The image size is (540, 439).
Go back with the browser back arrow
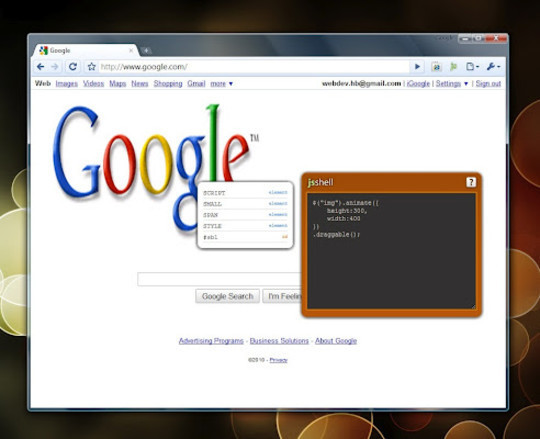click(41, 66)
